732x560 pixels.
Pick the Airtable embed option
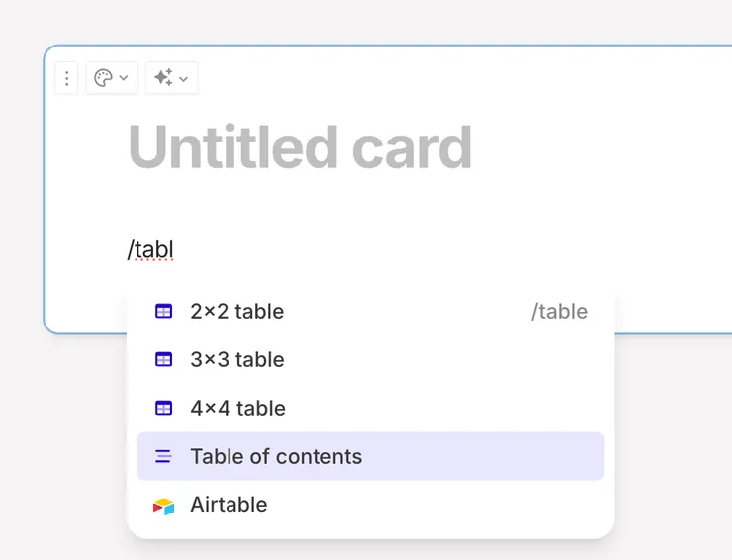pyautogui.click(x=229, y=505)
